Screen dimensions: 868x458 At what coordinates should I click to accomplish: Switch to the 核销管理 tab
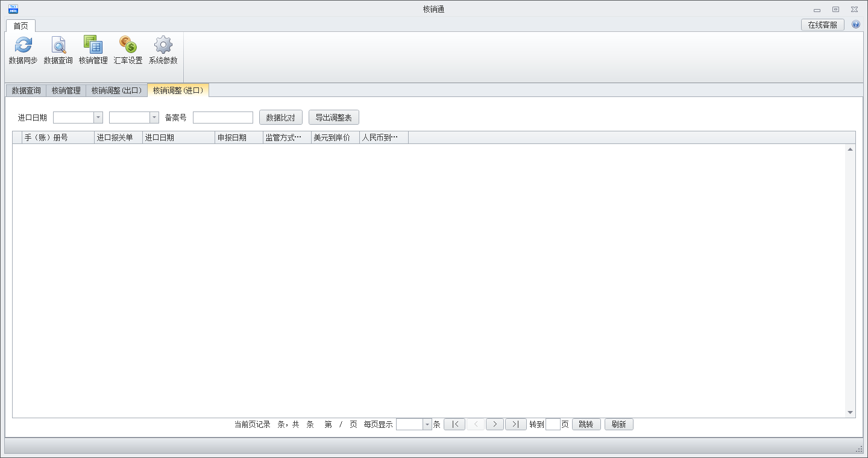click(x=66, y=90)
